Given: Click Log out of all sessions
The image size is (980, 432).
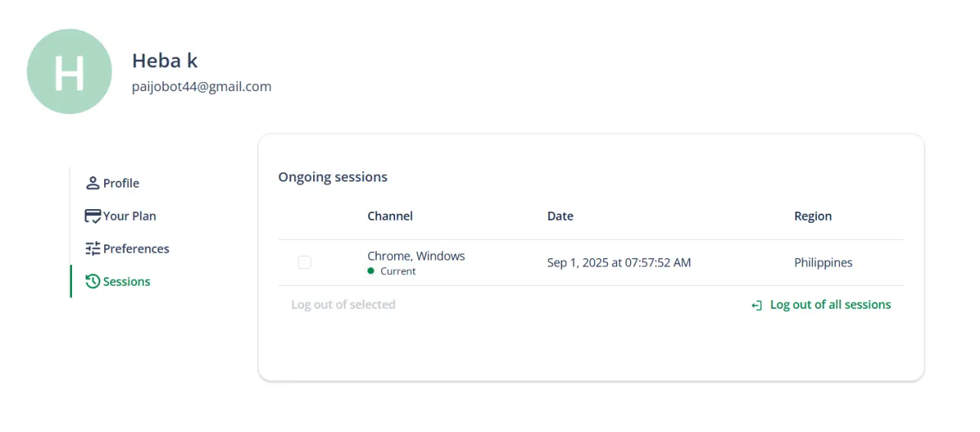Looking at the screenshot, I should tap(822, 305).
